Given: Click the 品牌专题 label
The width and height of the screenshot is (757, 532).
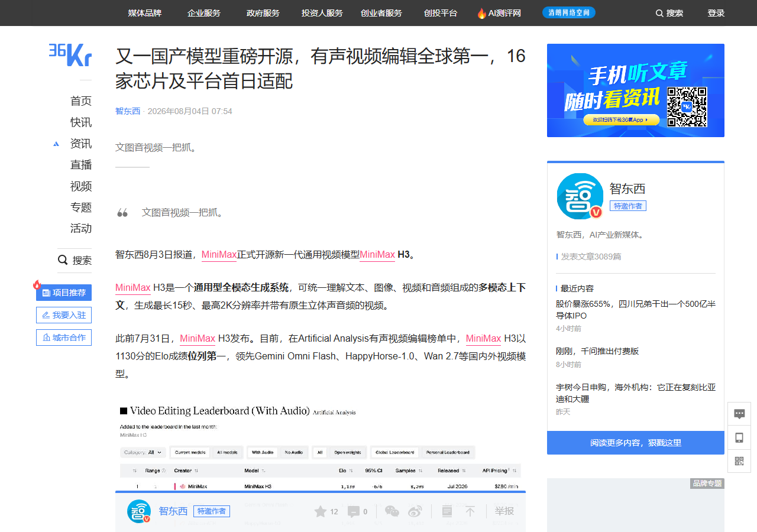Looking at the screenshot, I should click(x=707, y=484).
